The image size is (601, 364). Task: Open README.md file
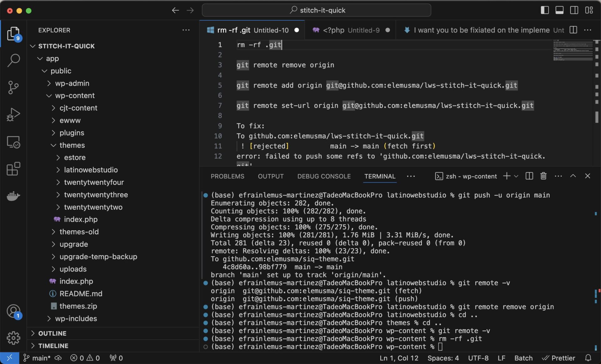coord(113,294)
